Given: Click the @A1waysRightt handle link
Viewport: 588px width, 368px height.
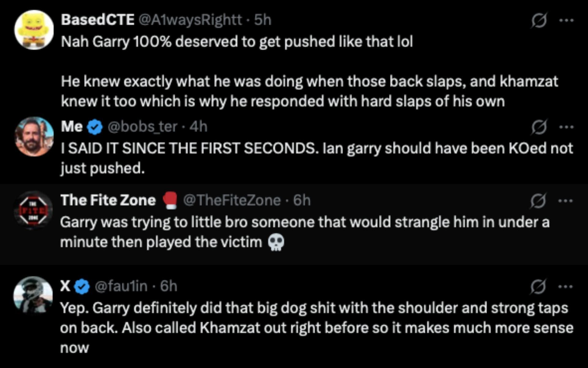Looking at the screenshot, I should [190, 20].
